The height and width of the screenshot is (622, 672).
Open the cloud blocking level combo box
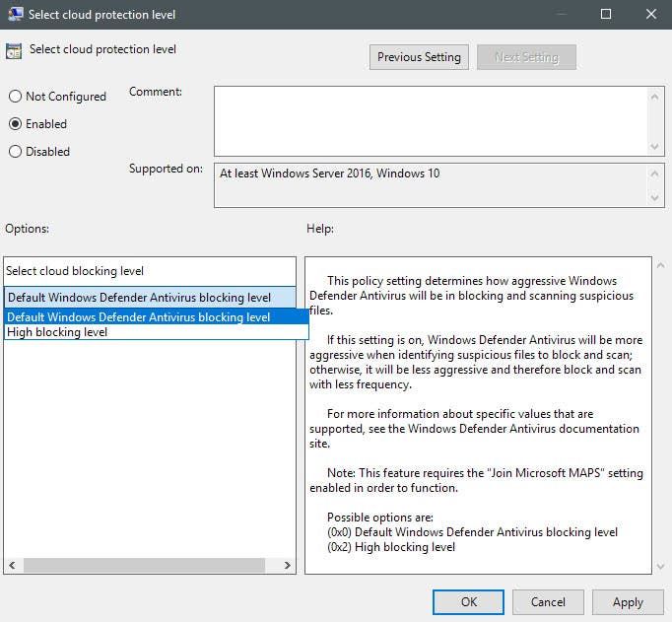click(x=150, y=297)
